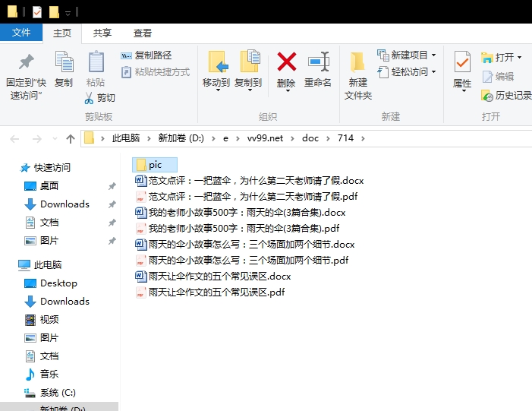
Task: Click the Properties checkmark icon
Action: 462,62
